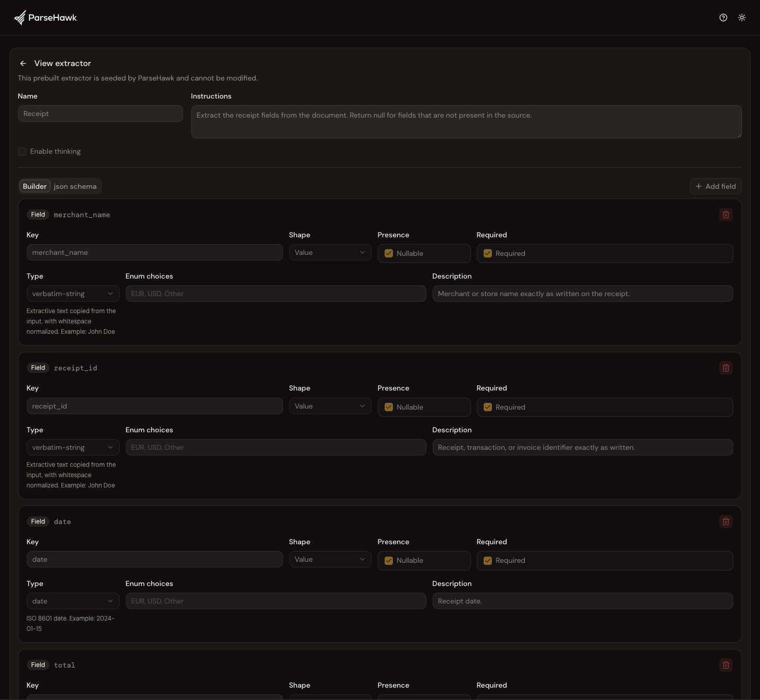Click the 'Field' badge next to receipt_id
Screen dimensions: 760x700
point(38,368)
